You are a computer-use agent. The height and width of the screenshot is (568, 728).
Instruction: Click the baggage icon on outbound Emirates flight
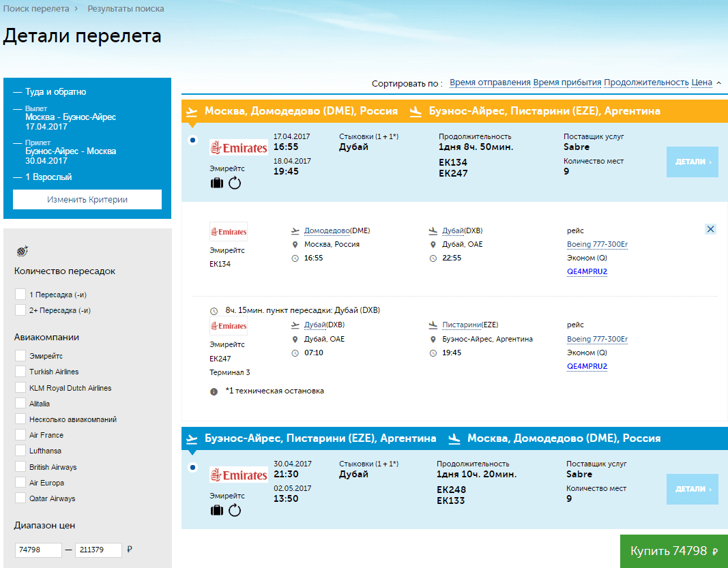pos(217,183)
